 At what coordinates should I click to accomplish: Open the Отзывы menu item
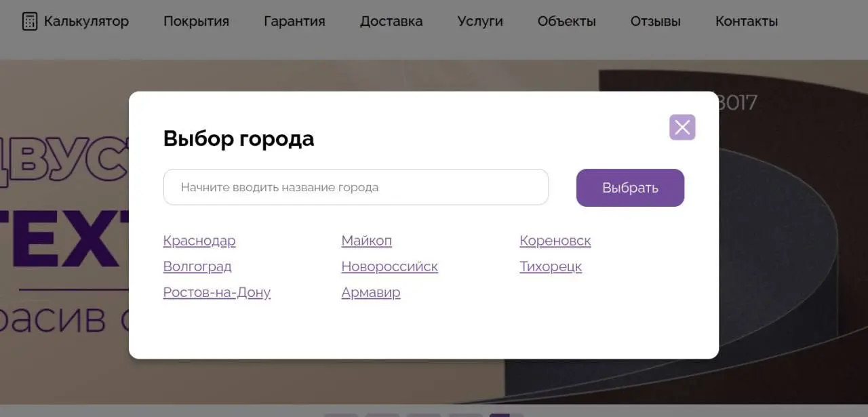tap(656, 21)
